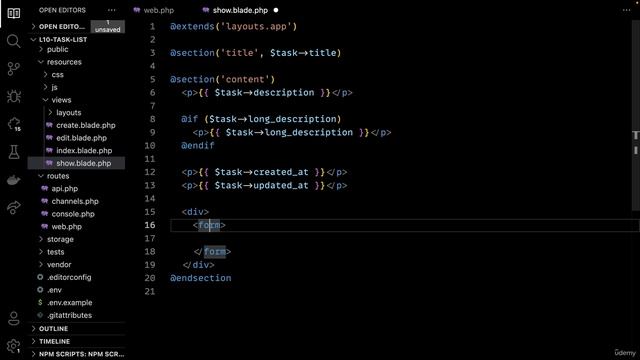Click line number 1 in gutter
The image size is (640, 360).
152,27
